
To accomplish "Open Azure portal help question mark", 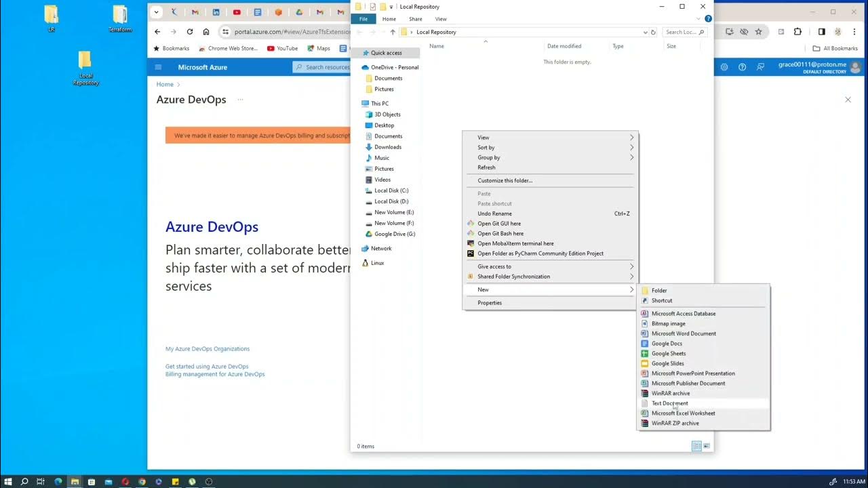I will coord(743,67).
